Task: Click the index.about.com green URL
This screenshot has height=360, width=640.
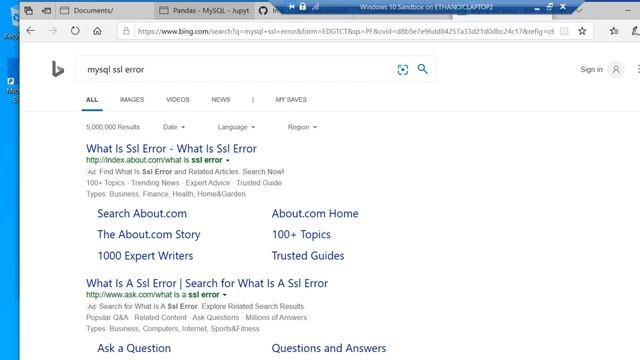Action: tap(154, 160)
